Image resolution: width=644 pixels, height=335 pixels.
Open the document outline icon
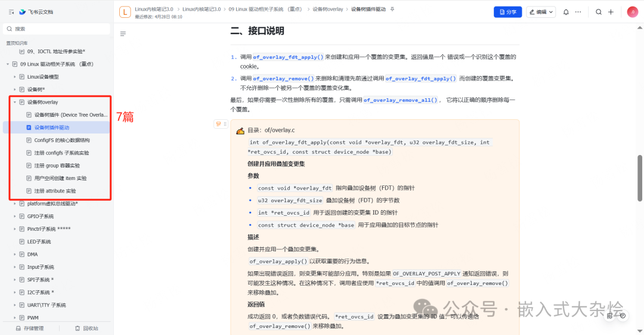(x=123, y=33)
